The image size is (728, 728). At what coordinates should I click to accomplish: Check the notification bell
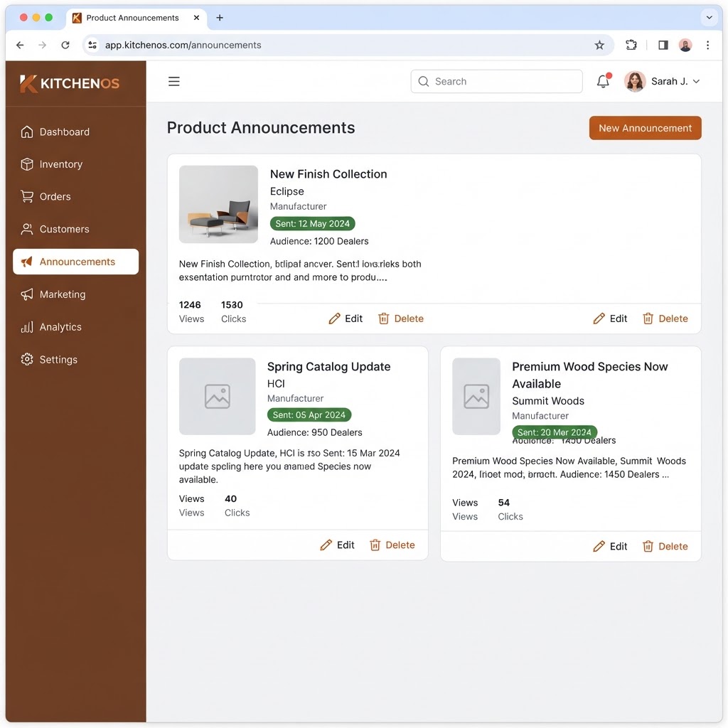tap(603, 81)
